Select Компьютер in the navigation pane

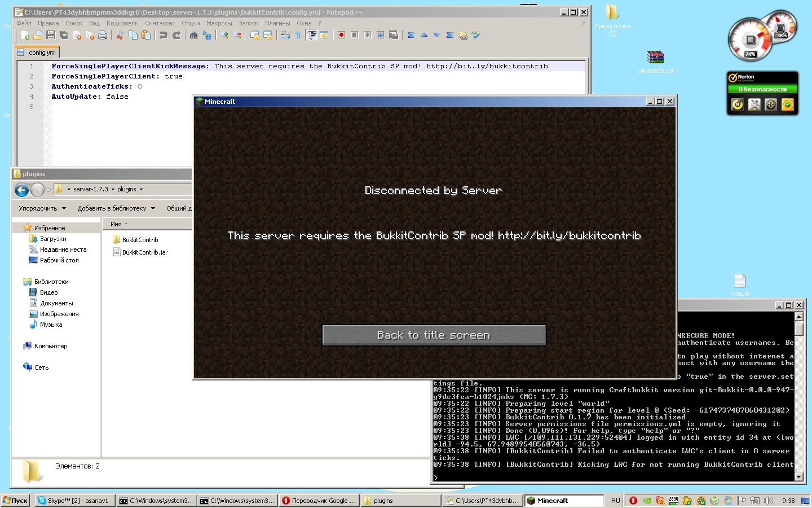[45, 346]
